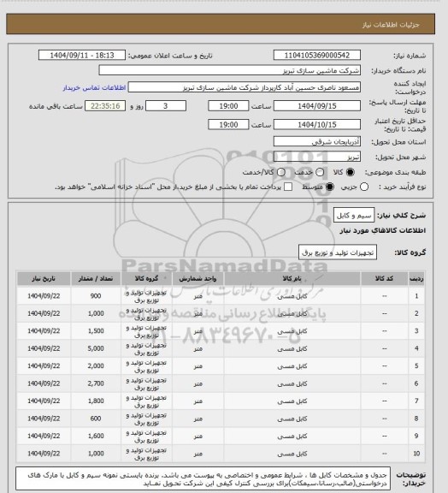Click the جزئیات اطلاعات نیاز header bar
The width and height of the screenshot is (448, 493).
click(221, 24)
